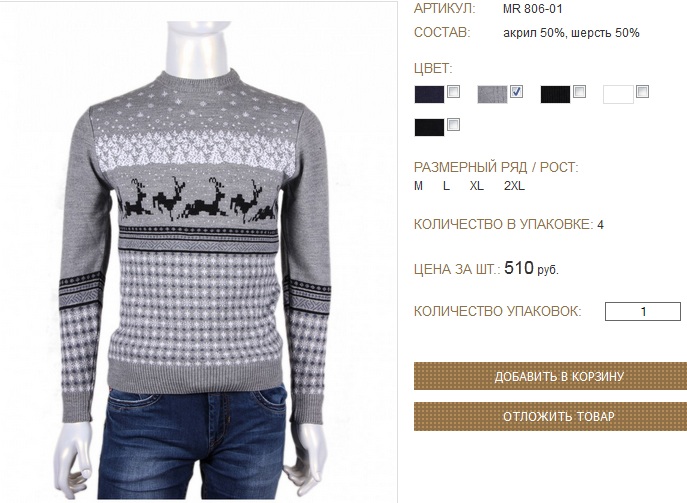Choose size M
Viewport: 687px width, 503px height.
pyautogui.click(x=418, y=186)
